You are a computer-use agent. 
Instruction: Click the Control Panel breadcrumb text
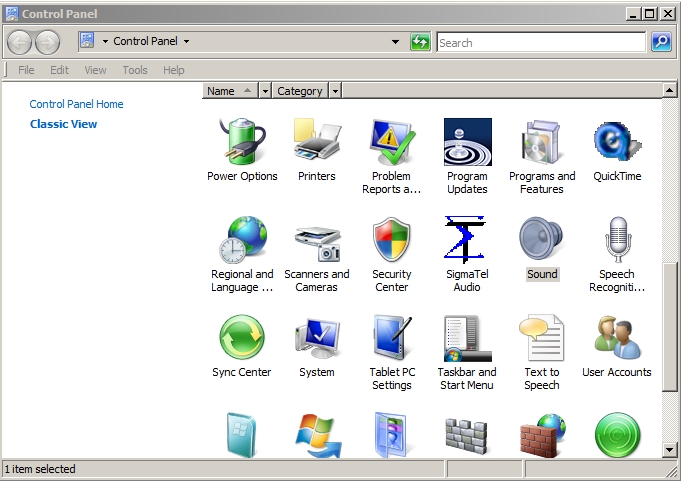pos(145,41)
